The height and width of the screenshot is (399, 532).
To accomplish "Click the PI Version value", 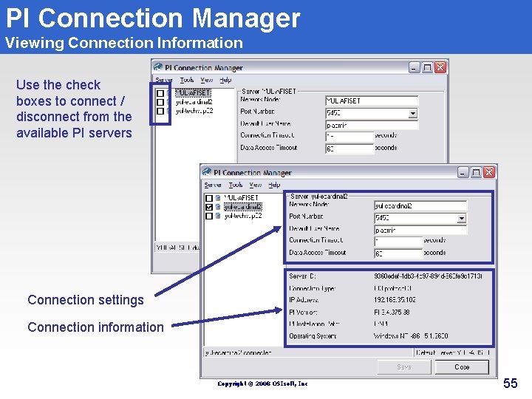I will click(392, 312).
